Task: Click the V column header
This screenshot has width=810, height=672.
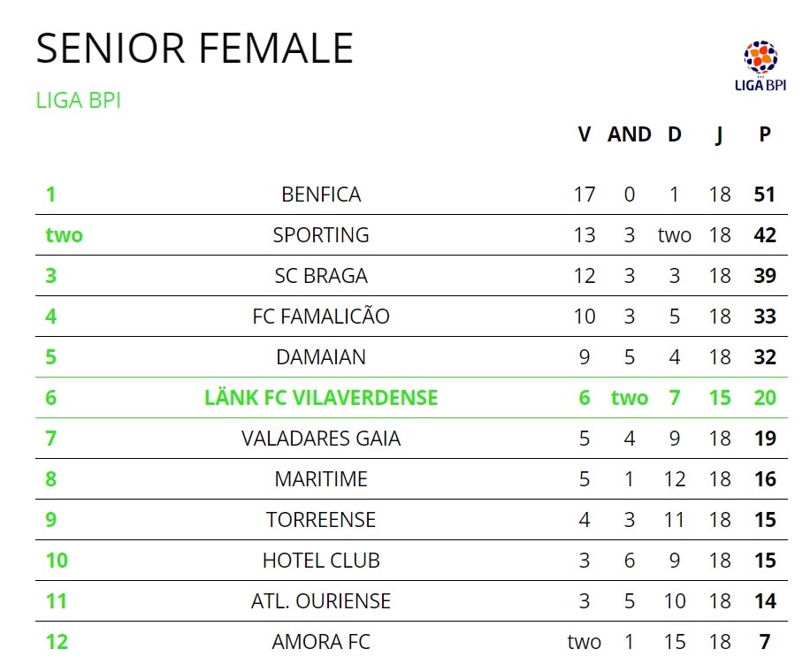Action: (584, 134)
